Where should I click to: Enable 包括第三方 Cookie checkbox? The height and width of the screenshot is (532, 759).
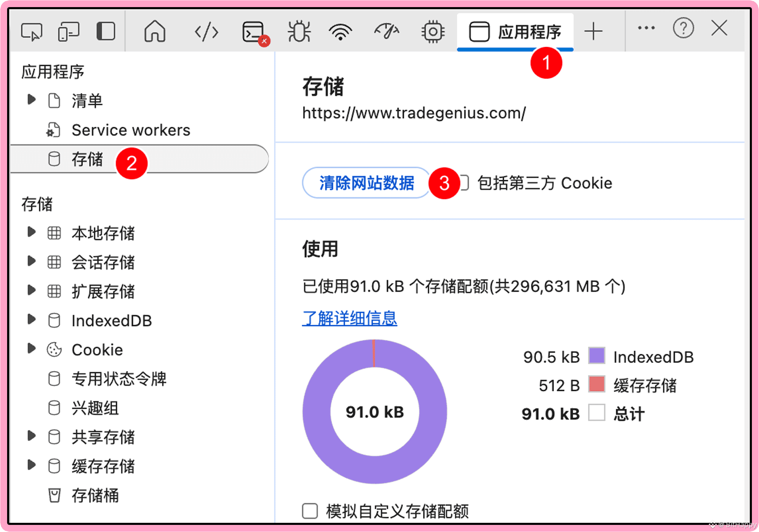pyautogui.click(x=465, y=183)
